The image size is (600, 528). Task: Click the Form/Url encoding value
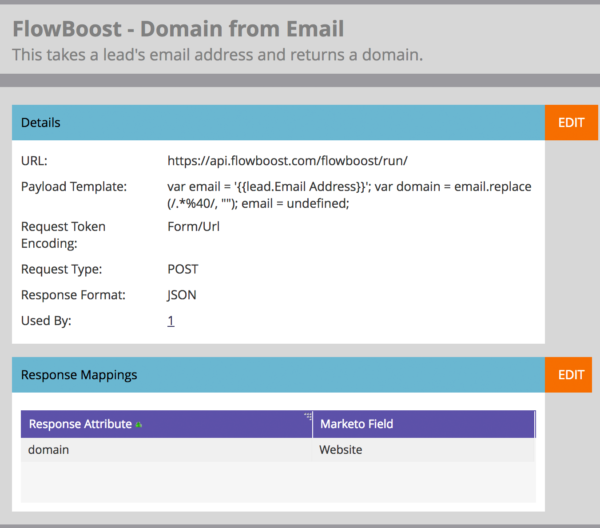point(194,227)
